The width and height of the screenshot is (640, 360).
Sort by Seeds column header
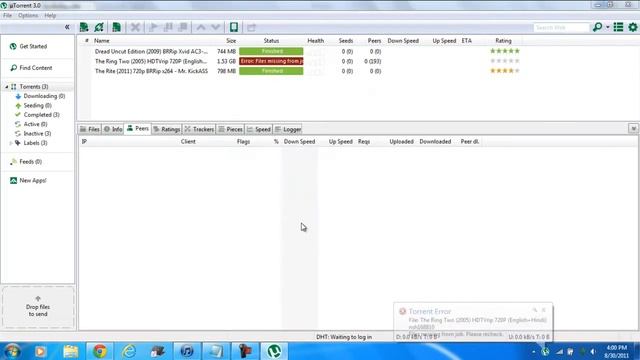pyautogui.click(x=346, y=41)
